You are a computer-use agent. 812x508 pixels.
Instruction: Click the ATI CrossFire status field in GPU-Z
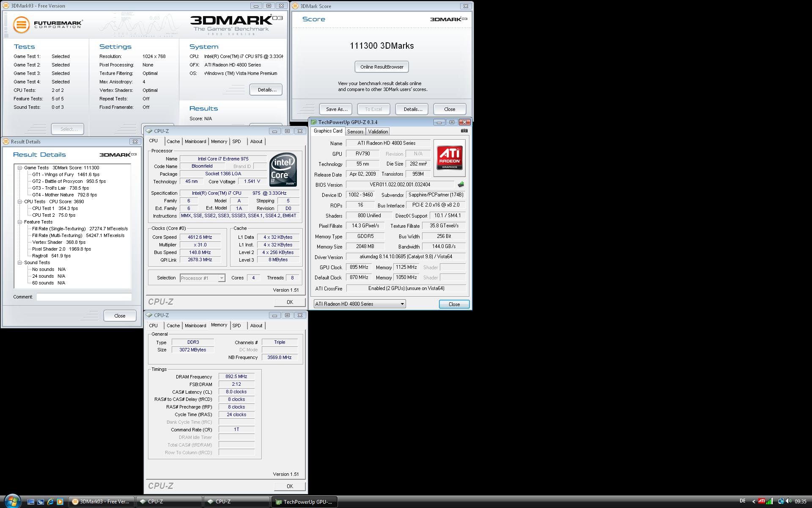(406, 288)
